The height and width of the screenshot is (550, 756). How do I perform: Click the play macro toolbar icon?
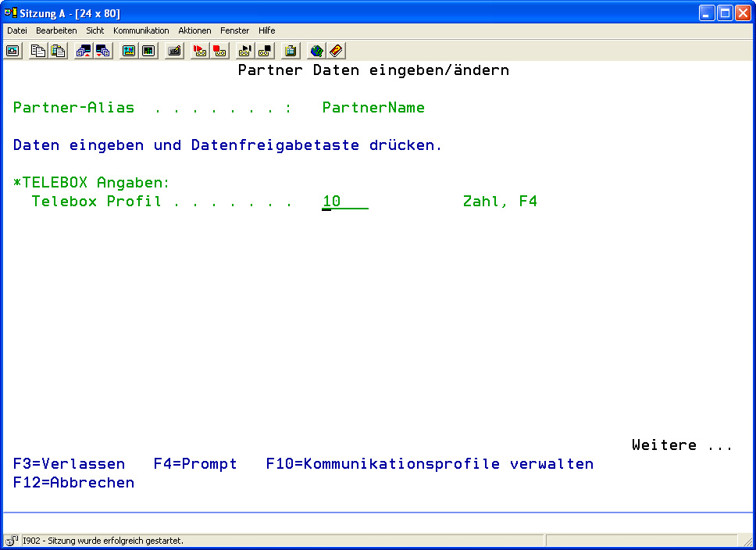click(x=245, y=51)
